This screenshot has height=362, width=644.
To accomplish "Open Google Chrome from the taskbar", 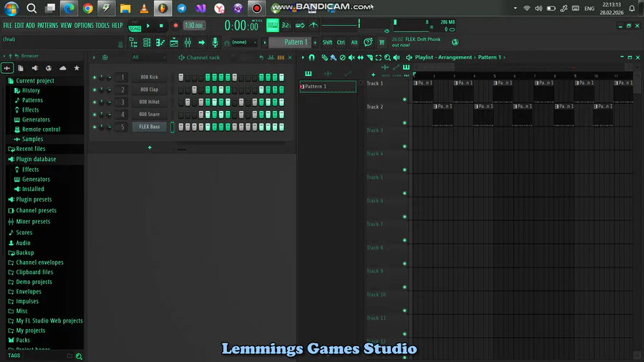I will tap(88, 8).
